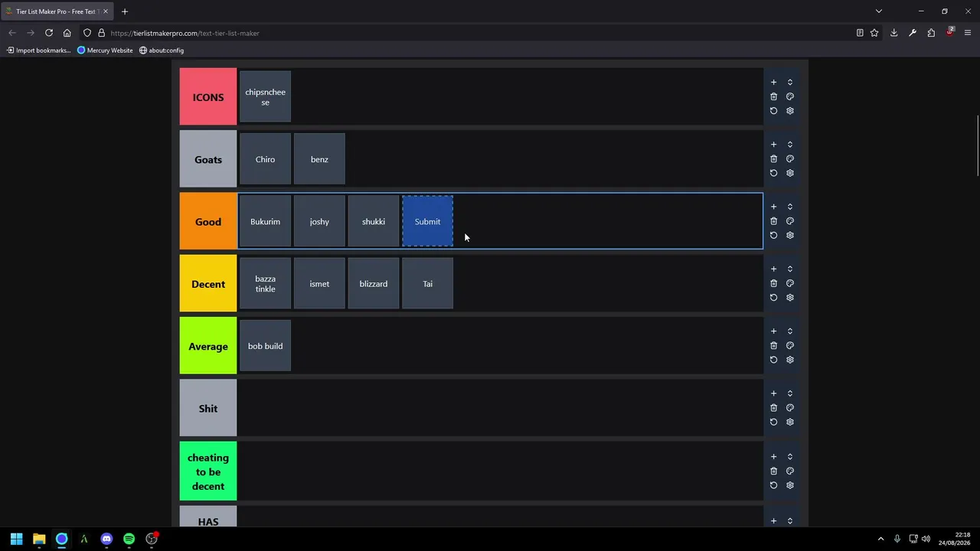Open settings gear for the Decent tier
The width and height of the screenshot is (980, 551).
point(790,298)
